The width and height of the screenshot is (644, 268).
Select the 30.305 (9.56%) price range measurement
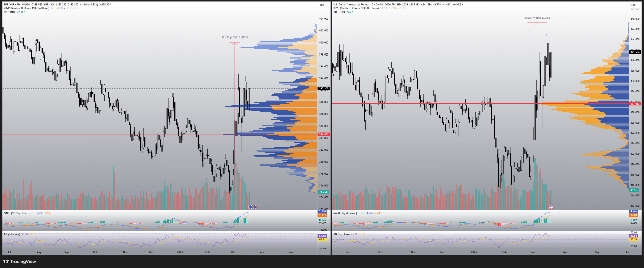(537, 18)
